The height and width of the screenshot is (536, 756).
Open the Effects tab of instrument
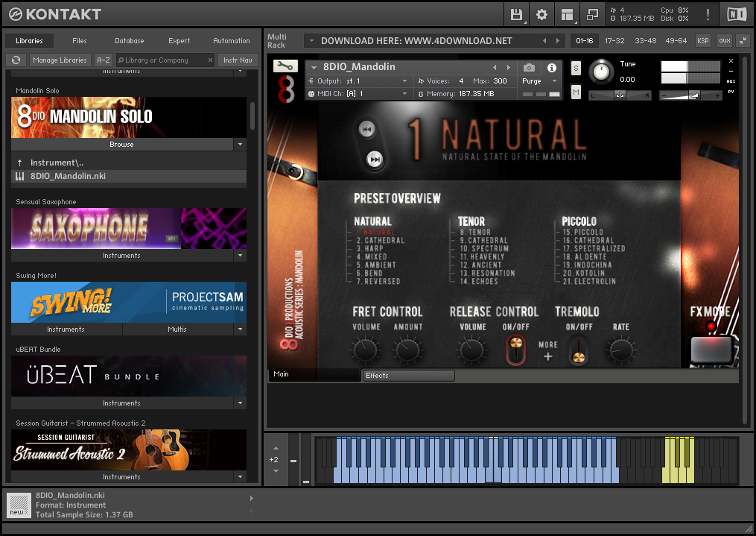coord(408,375)
